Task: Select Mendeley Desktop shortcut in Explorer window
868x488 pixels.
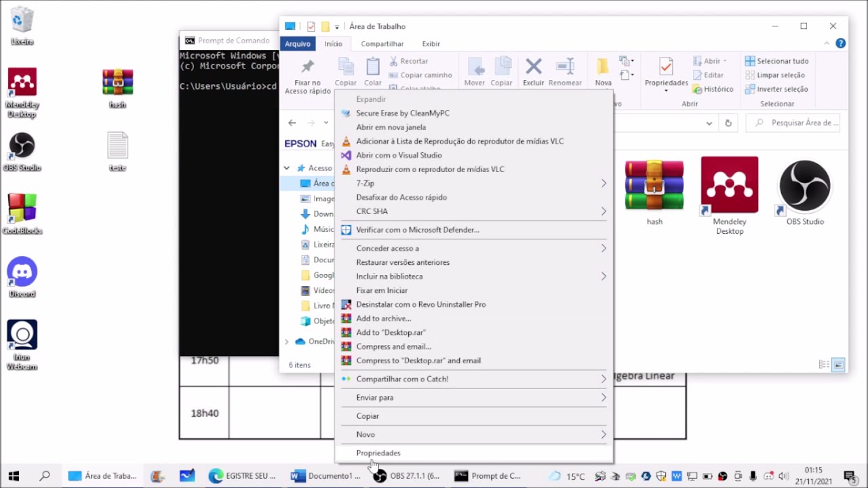Action: 730,197
